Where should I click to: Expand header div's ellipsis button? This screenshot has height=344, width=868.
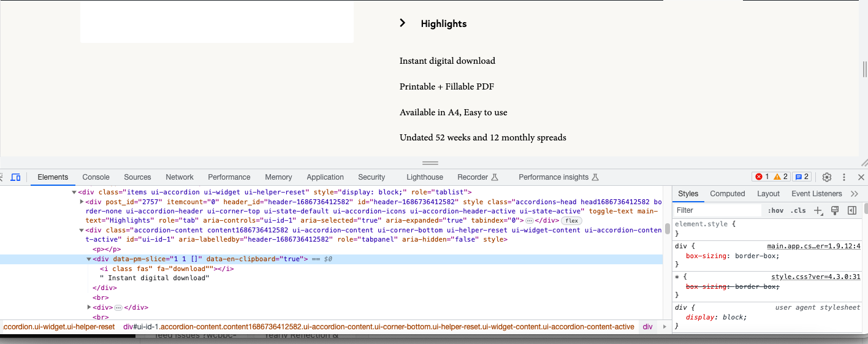pos(530,221)
